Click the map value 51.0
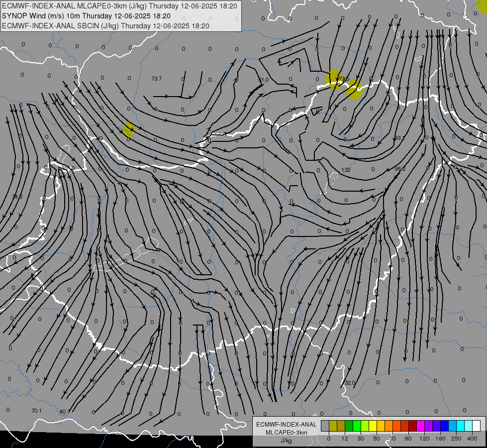Image resolution: width=487 pixels, height=448 pixels. (263, 80)
